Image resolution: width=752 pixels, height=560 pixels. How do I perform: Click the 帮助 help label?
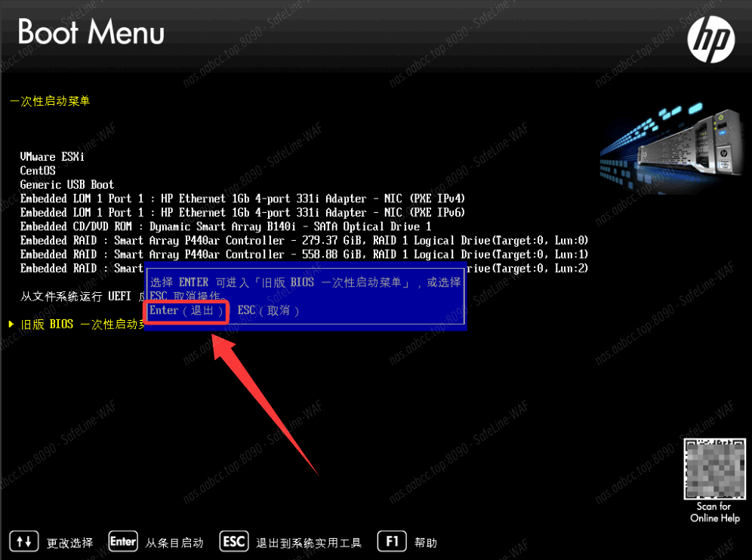[426, 543]
